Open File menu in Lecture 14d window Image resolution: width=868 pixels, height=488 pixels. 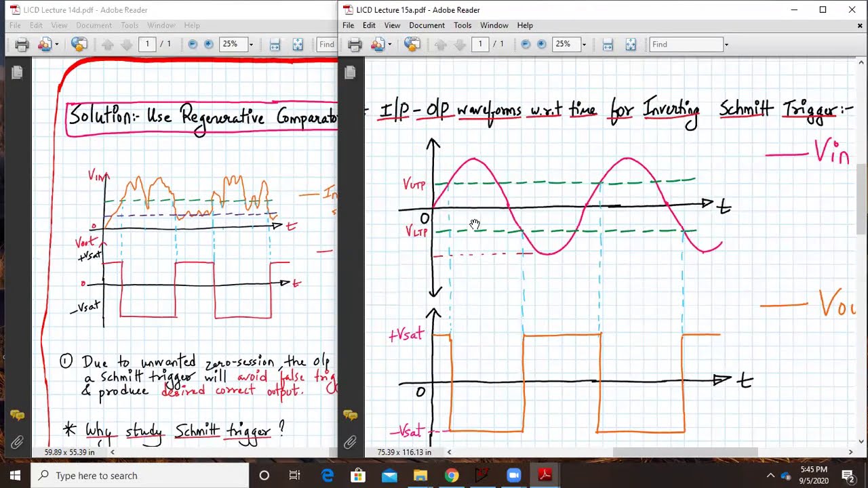tap(15, 25)
